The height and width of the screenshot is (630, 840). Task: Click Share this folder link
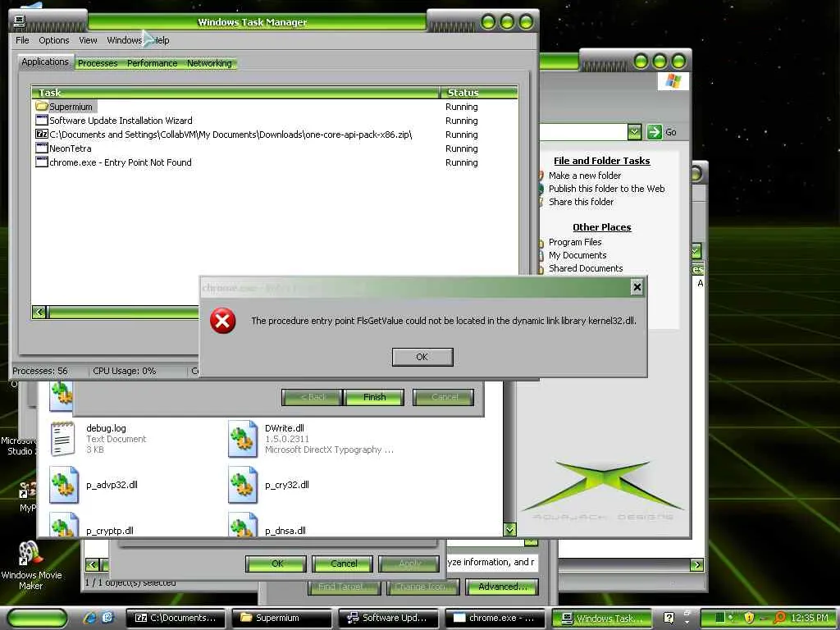point(581,202)
